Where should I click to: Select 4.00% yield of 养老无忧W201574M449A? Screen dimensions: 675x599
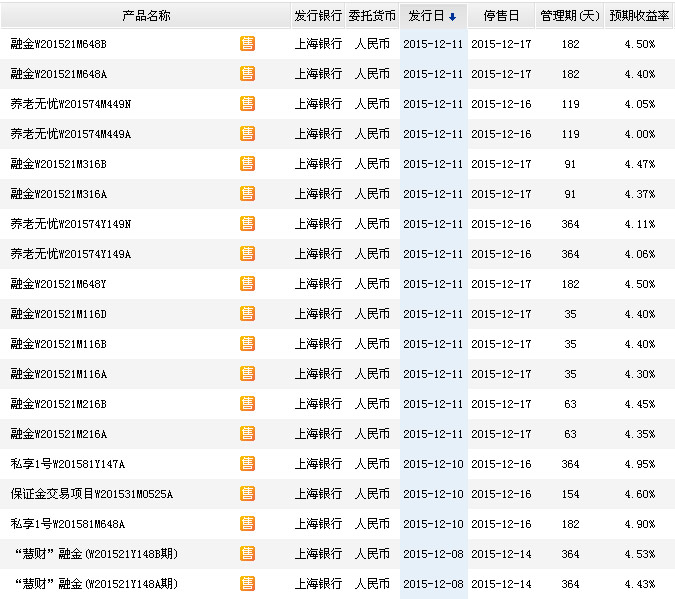pos(640,134)
